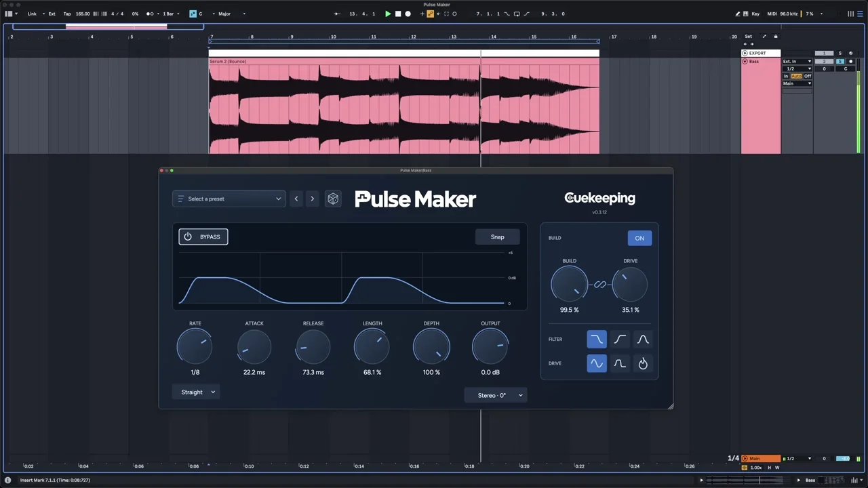Randomize preset with the dice icon
The image size is (868, 488).
click(333, 199)
